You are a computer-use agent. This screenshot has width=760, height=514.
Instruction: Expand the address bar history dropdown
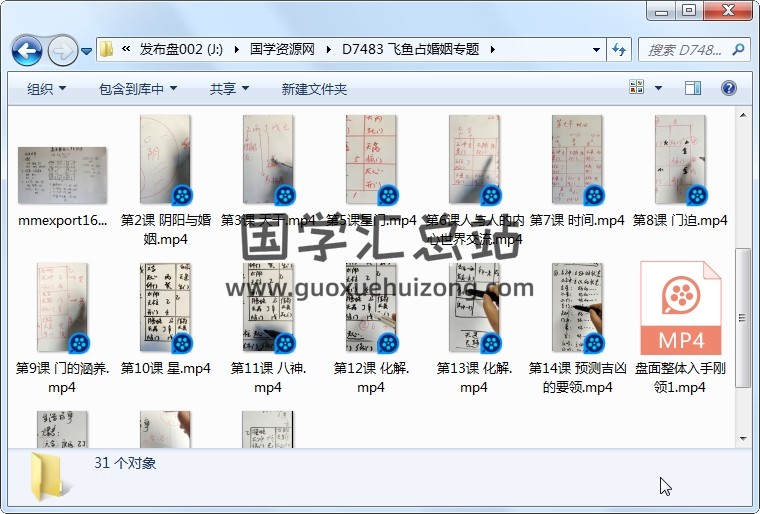(x=596, y=49)
